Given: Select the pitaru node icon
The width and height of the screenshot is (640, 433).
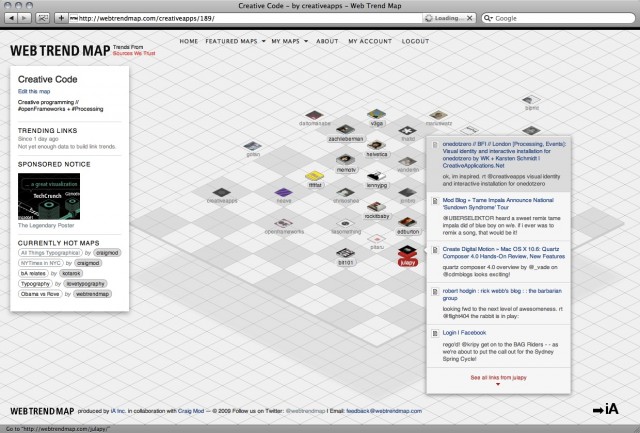Looking at the screenshot, I should tap(376, 238).
